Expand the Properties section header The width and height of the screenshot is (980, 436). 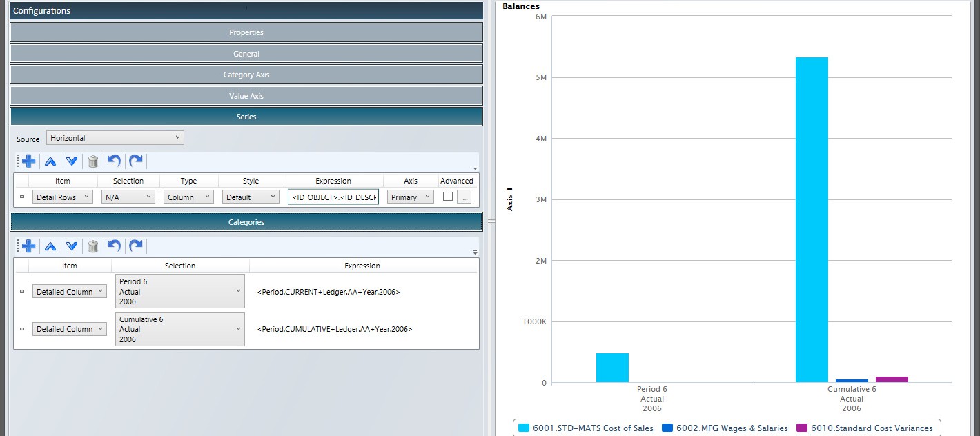246,32
